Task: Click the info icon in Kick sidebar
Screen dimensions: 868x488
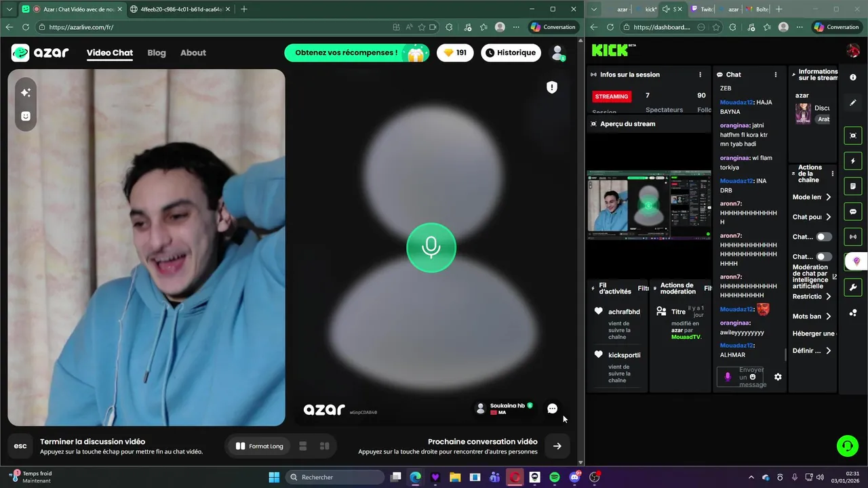Action: pyautogui.click(x=853, y=78)
